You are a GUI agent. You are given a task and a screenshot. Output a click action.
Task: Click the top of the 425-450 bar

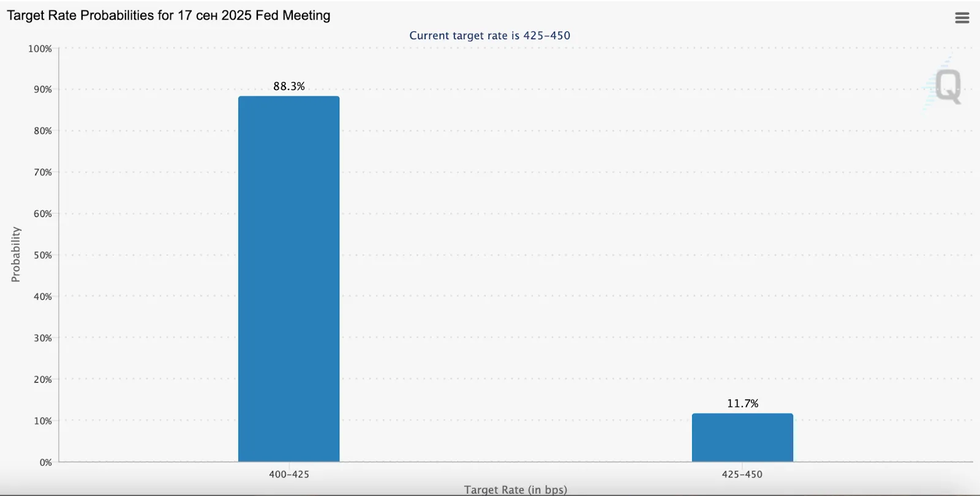[742, 415]
